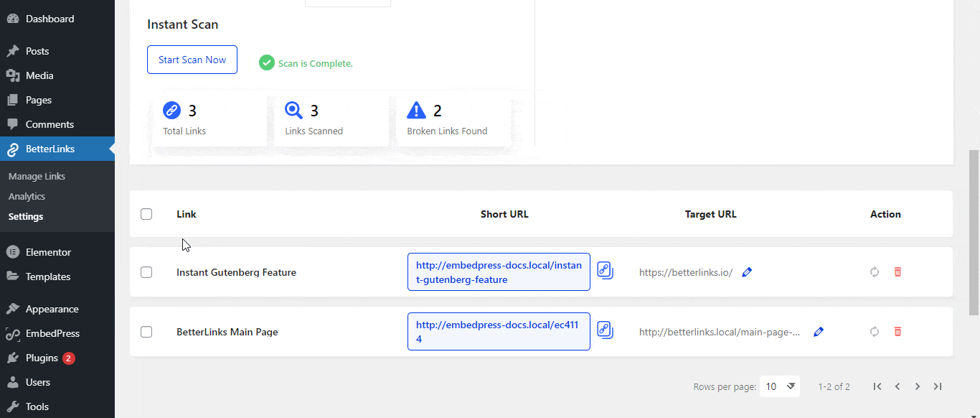Edit target URL for BetterLinks Main Page
This screenshot has width=980, height=418.
(x=818, y=331)
